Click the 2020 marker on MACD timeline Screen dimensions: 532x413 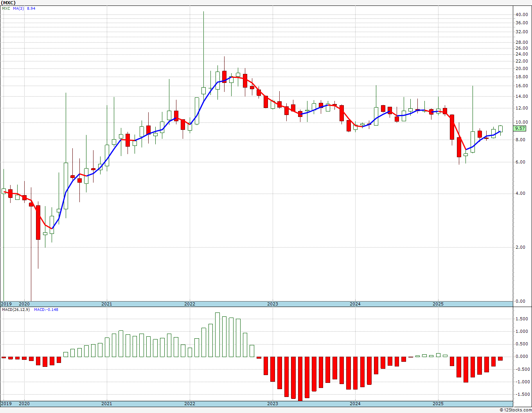click(24, 404)
